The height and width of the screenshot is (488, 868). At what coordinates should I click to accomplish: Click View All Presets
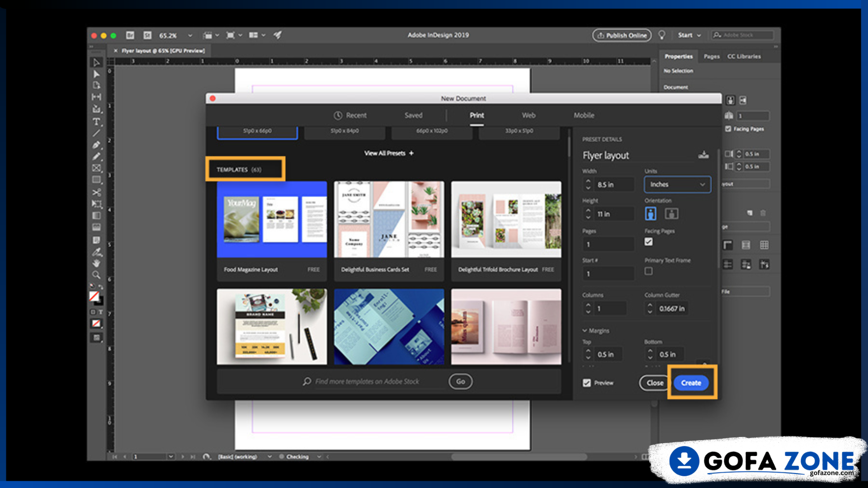389,153
